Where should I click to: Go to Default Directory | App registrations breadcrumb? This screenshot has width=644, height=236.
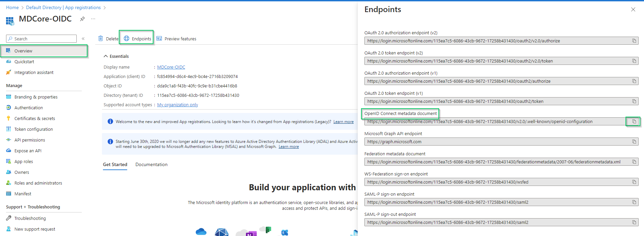tap(63, 7)
